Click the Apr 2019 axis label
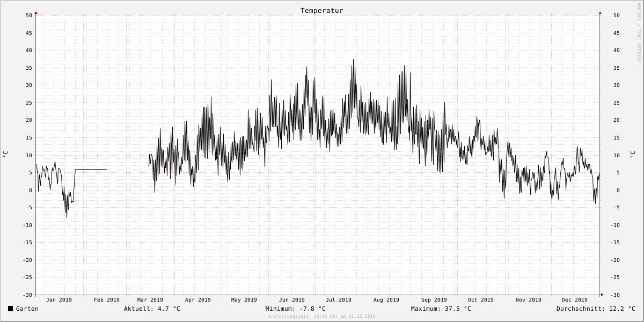The height and width of the screenshot is (322, 644). point(198,300)
